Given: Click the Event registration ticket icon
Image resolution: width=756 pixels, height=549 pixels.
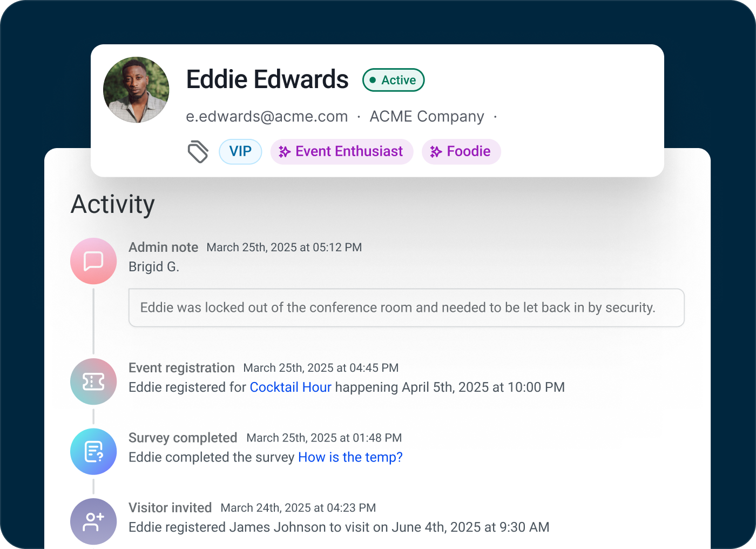Looking at the screenshot, I should 93,382.
